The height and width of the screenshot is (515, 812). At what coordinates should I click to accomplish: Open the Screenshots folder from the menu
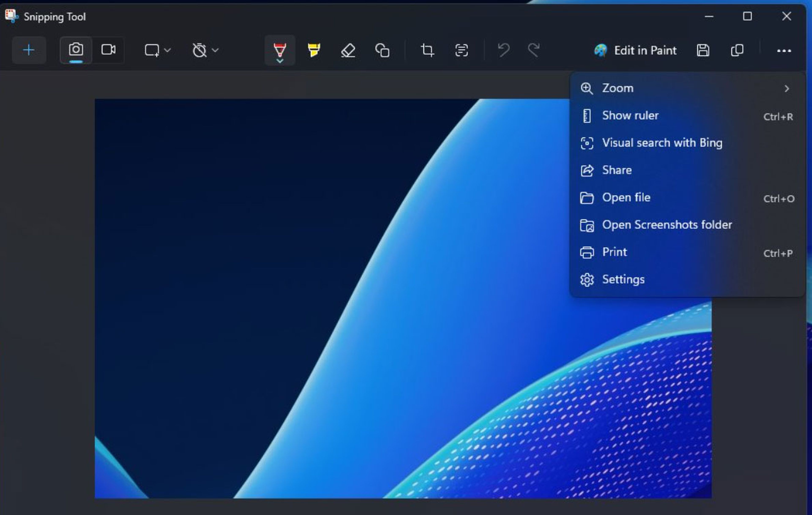667,225
